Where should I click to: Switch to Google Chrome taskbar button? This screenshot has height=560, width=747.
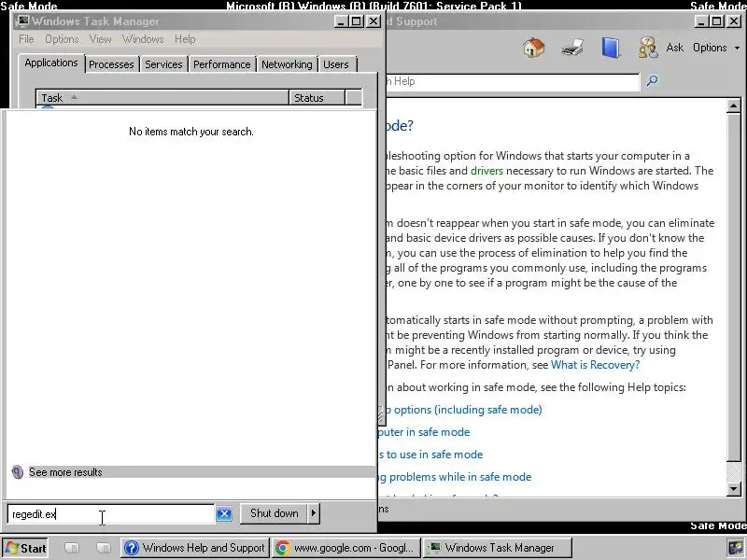coord(346,548)
